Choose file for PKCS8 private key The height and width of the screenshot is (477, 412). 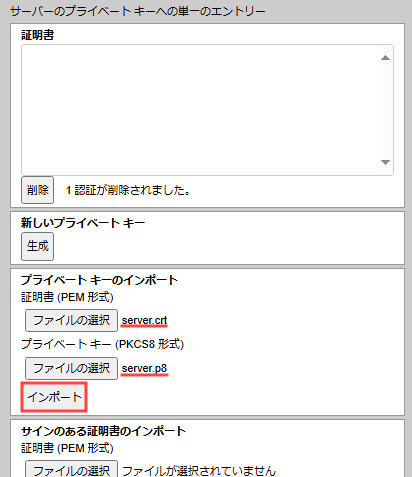coord(71,368)
